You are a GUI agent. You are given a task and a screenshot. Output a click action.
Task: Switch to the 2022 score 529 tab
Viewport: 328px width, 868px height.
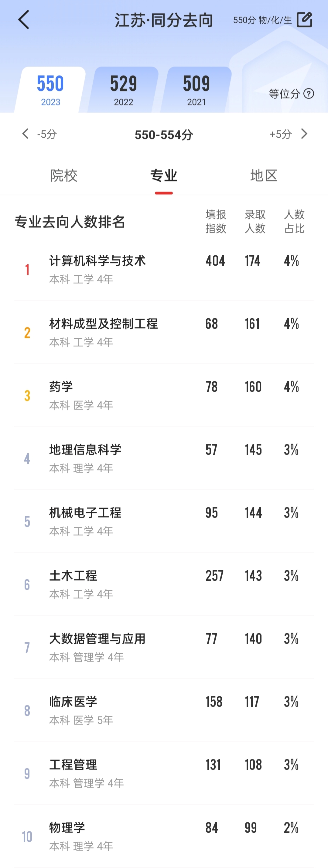[x=124, y=90]
